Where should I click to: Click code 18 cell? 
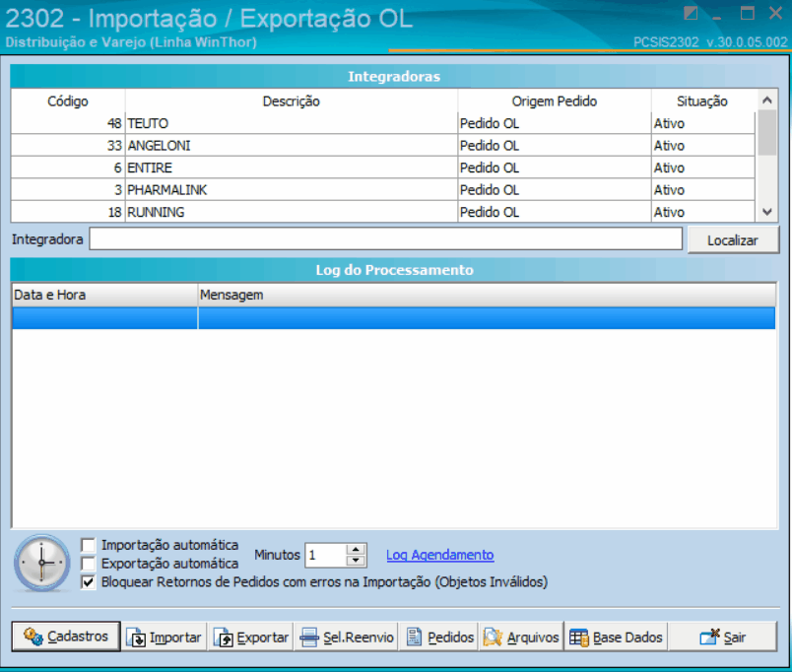coord(68,212)
